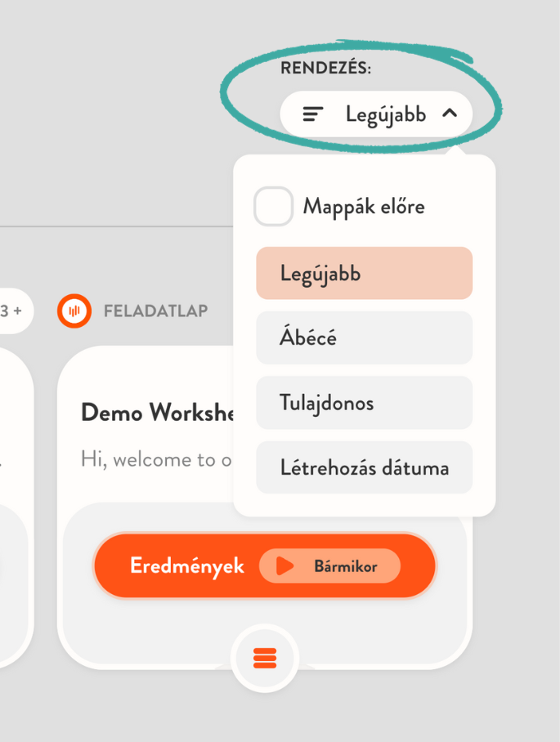
Task: Choose Ábécé sorting from the list
Action: [364, 337]
